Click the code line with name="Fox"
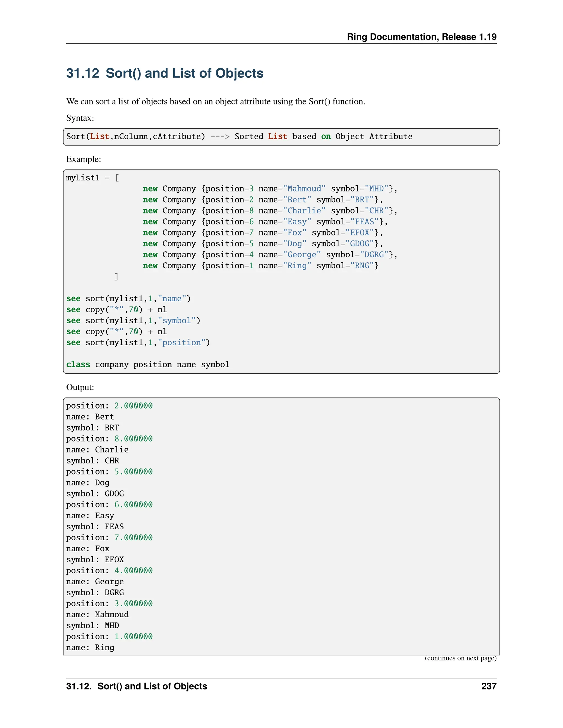 [263, 233]
